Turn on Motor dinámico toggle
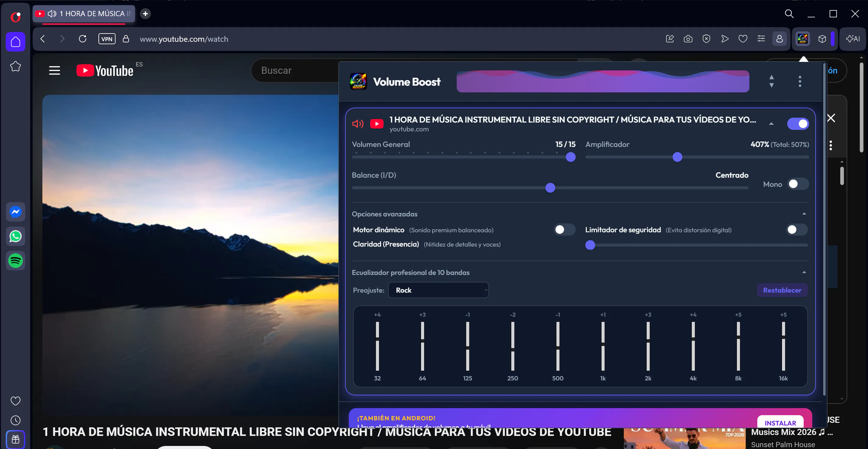The image size is (868, 449). [564, 230]
